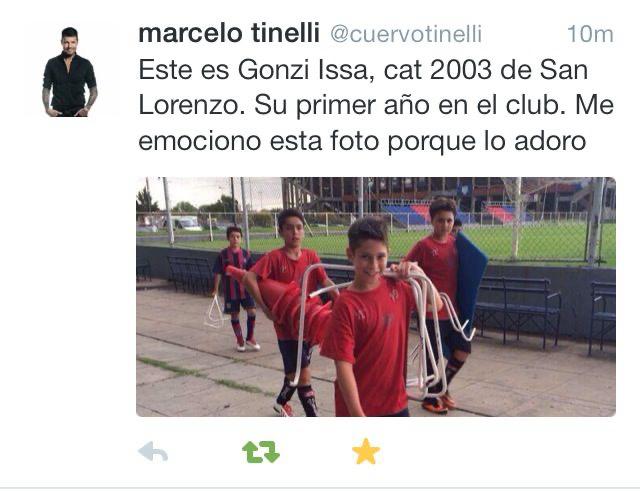
Task: Click the stadium stands in the photo background
Action: tap(449, 200)
